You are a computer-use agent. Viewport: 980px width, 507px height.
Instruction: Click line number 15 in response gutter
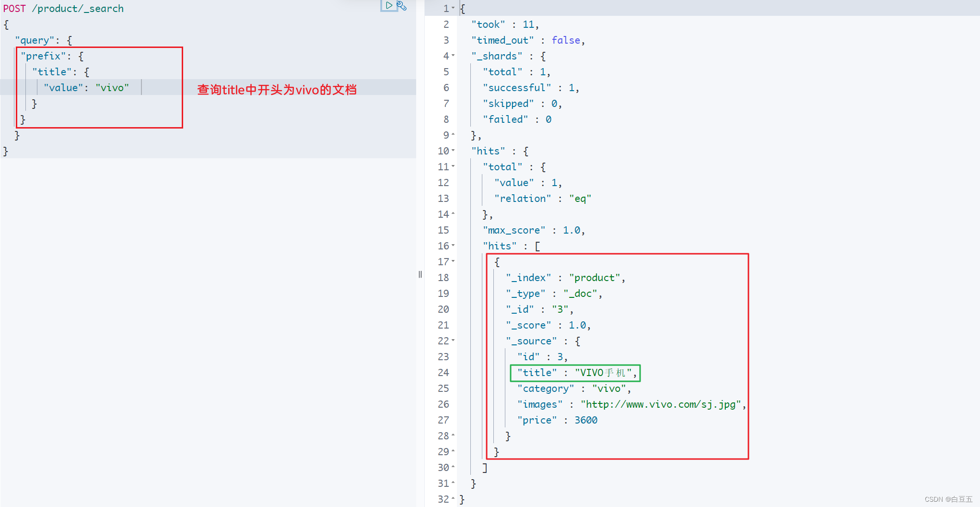point(443,230)
